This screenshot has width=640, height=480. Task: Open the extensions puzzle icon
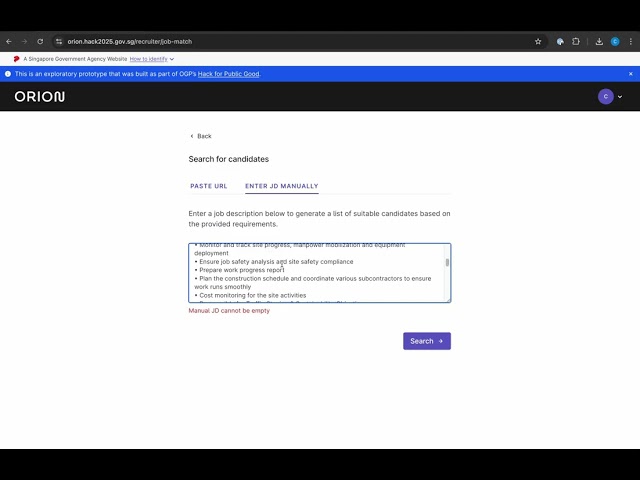[x=576, y=42]
